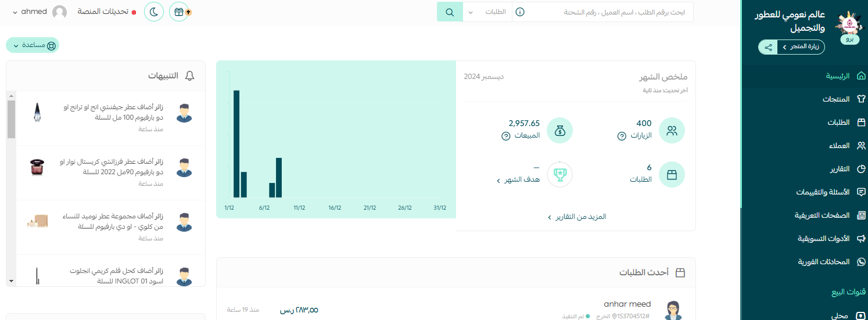Click the ٢٨٣,٠٠ رس order amount
Screen dimensions: 868x320
[x=299, y=310]
